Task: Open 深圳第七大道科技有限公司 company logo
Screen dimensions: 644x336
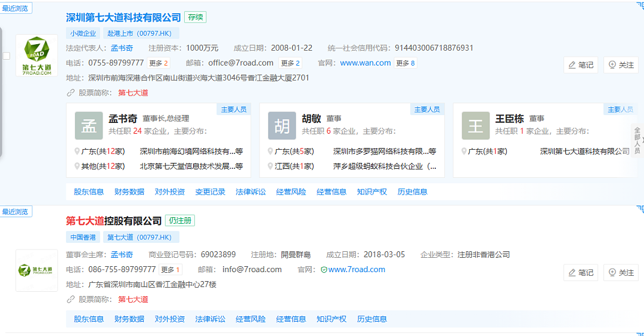Action: click(x=37, y=56)
